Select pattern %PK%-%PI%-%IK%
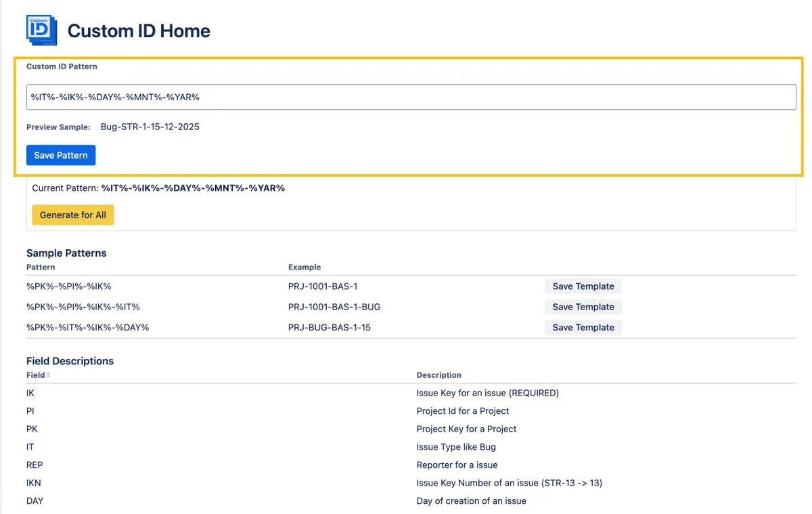Viewport: 812px width, 514px height. (x=69, y=286)
